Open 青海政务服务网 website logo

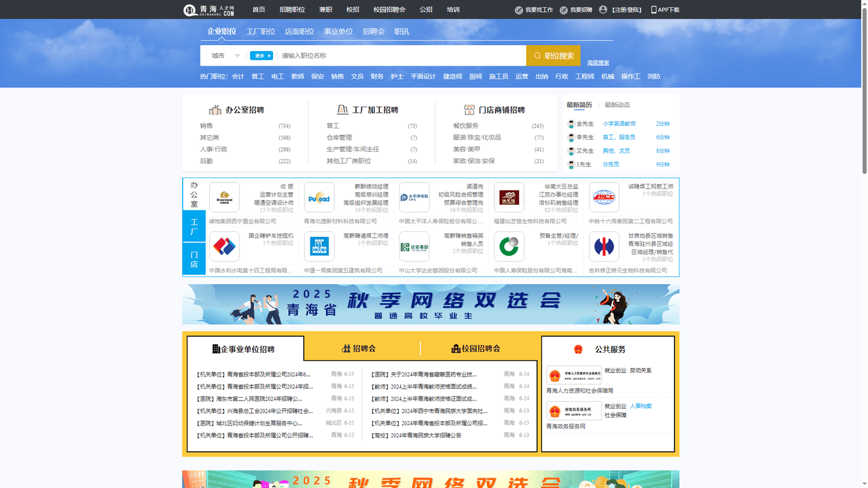pyautogui.click(x=574, y=411)
